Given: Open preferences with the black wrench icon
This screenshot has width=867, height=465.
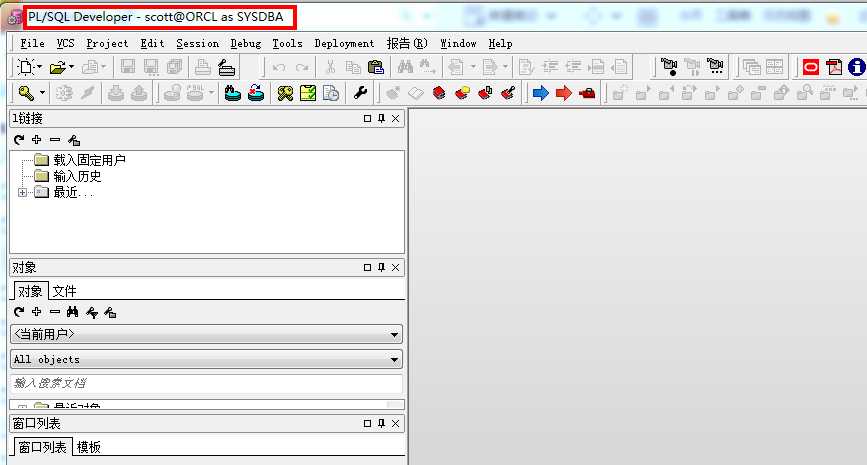Looking at the screenshot, I should [361, 93].
